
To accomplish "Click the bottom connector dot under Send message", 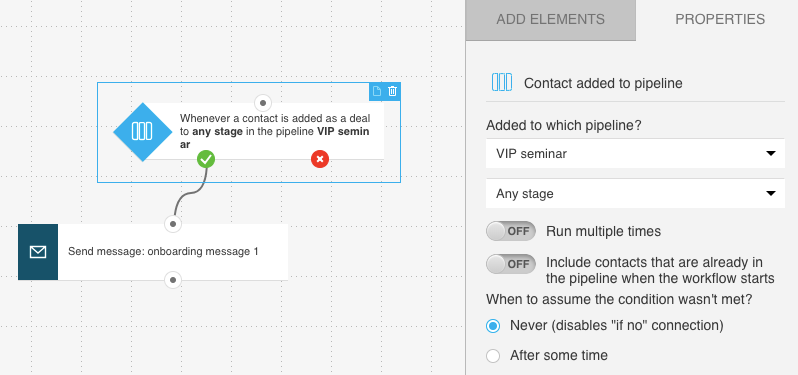I will (x=173, y=280).
